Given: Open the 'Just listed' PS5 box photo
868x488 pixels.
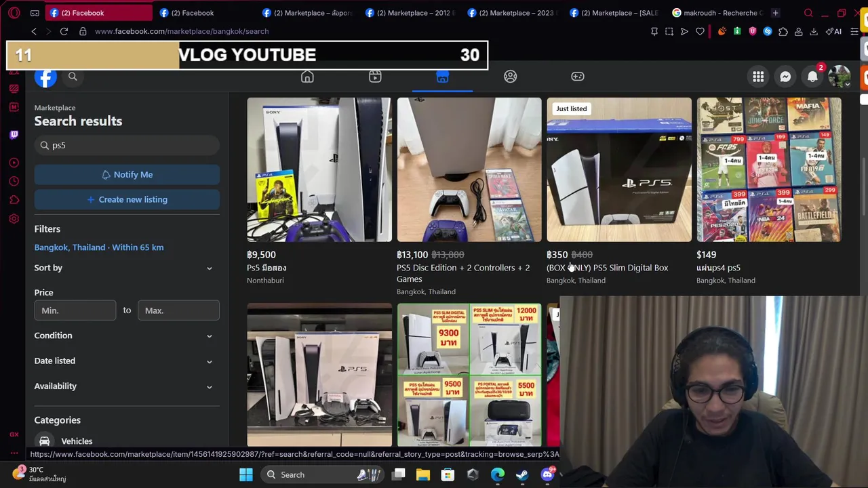Looking at the screenshot, I should click(619, 169).
